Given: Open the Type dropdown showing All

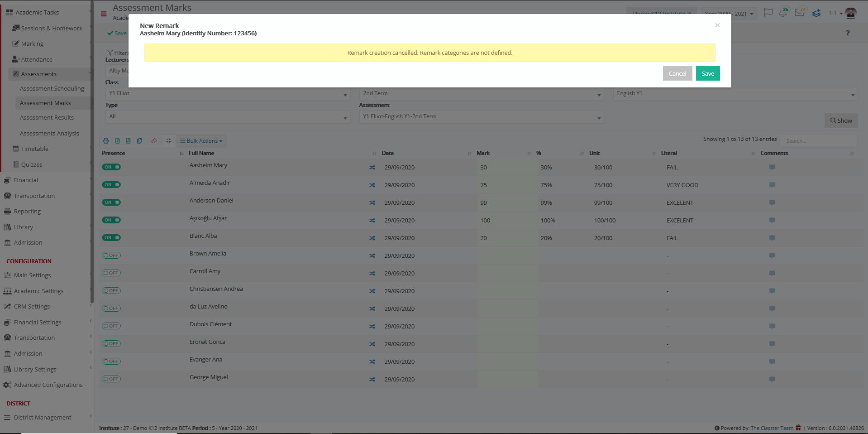Looking at the screenshot, I should click(228, 117).
